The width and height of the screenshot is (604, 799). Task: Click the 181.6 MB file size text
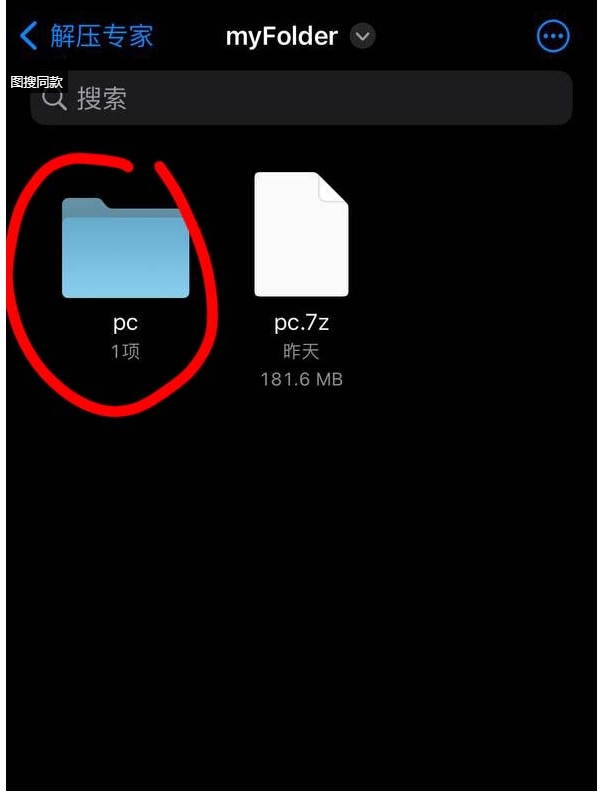pyautogui.click(x=301, y=379)
